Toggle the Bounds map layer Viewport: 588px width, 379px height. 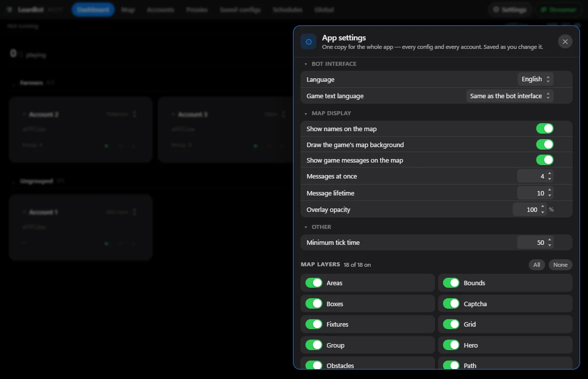[x=451, y=283]
